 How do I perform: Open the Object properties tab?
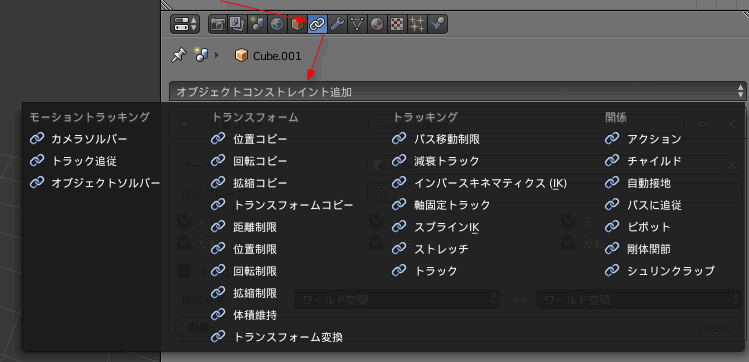[297, 24]
